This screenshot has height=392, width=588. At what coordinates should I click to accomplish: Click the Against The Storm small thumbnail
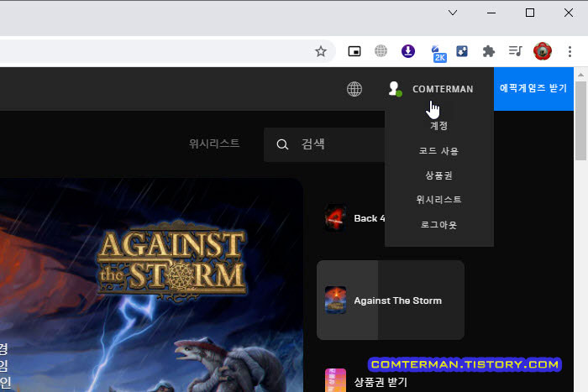click(335, 301)
